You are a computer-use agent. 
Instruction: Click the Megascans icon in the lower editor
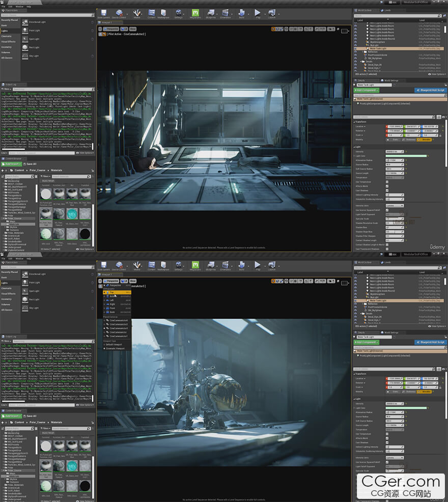[x=195, y=265]
